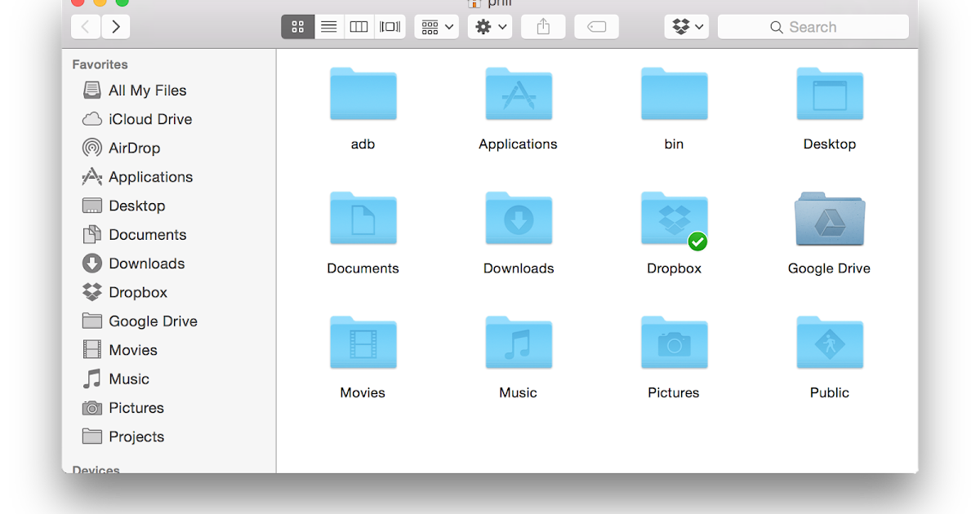This screenshot has height=514, width=980.
Task: Open the gear Action menu
Action: (490, 27)
